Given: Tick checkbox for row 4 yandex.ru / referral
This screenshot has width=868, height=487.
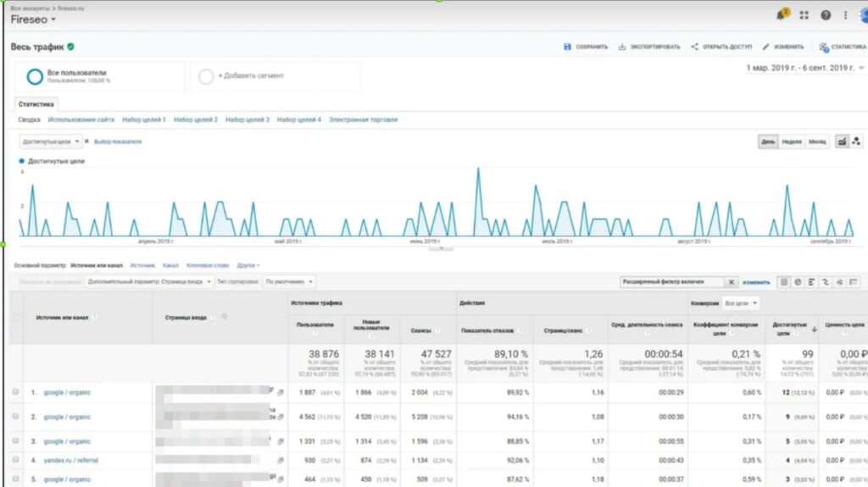Looking at the screenshot, I should pyautogui.click(x=15, y=460).
